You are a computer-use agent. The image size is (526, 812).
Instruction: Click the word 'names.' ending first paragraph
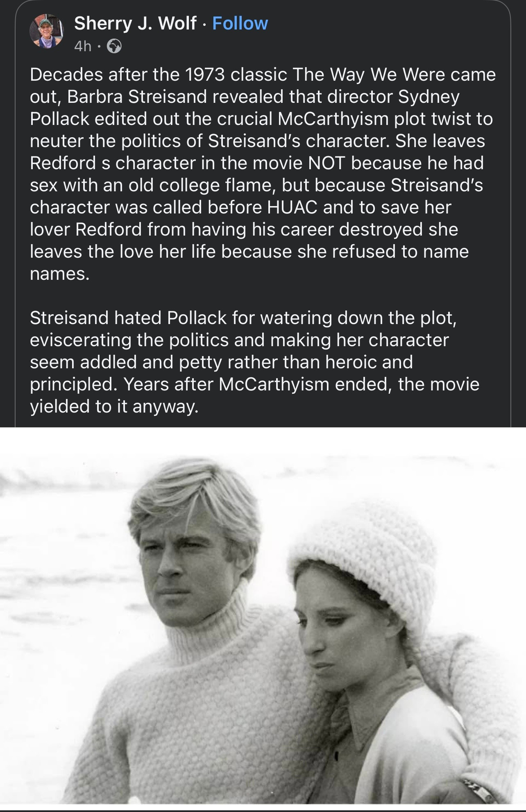60,274
